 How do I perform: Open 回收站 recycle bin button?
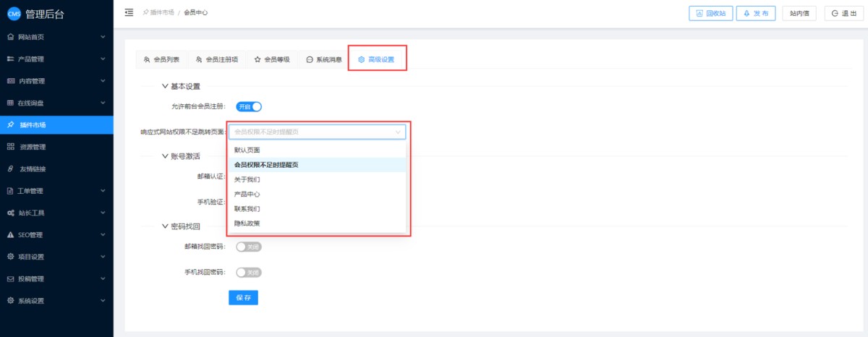pos(710,13)
